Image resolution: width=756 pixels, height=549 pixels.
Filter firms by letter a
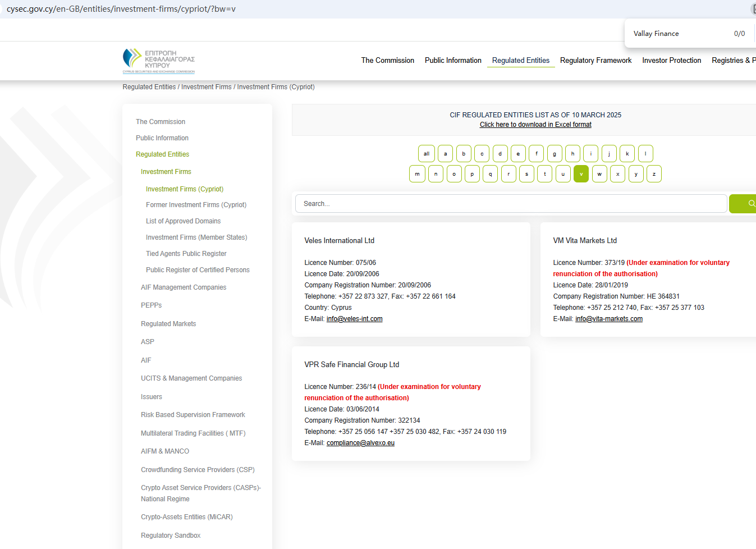tap(445, 154)
